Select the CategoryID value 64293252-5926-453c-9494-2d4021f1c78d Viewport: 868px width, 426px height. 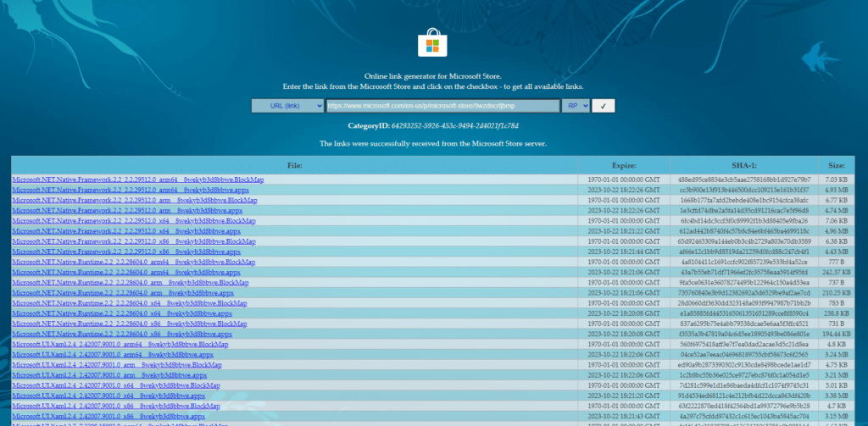coord(454,125)
